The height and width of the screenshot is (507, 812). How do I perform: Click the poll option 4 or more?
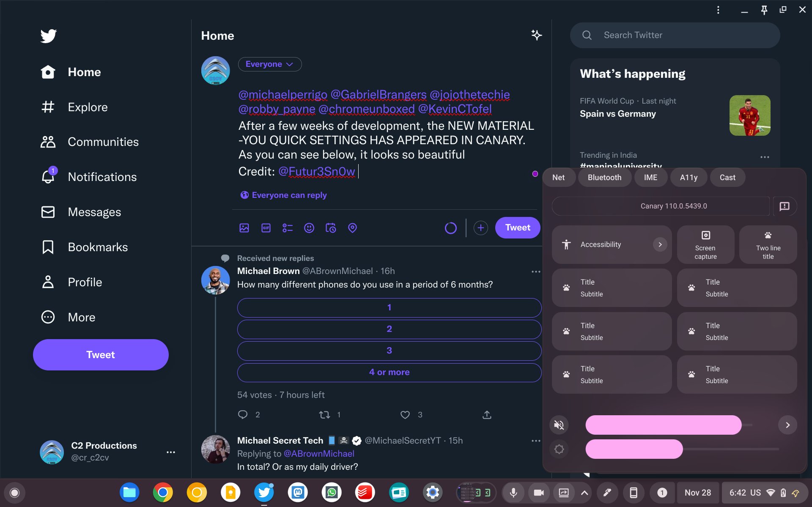point(389,372)
